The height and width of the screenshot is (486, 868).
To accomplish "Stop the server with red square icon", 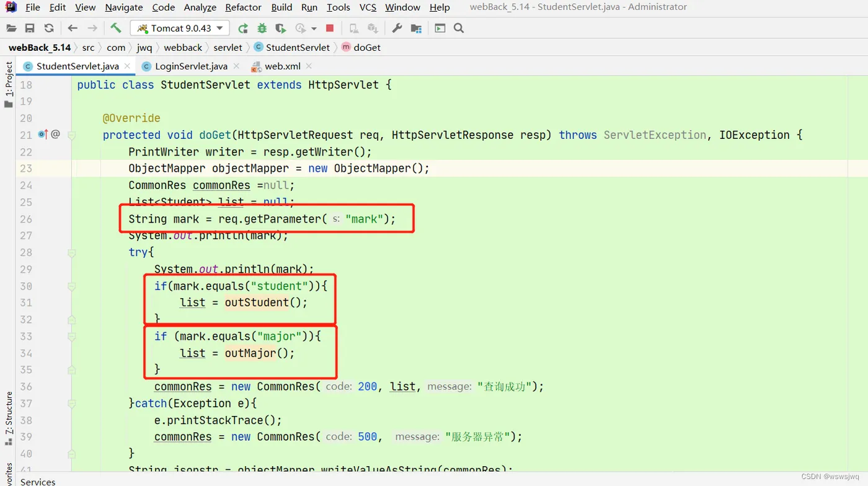I will coord(330,28).
